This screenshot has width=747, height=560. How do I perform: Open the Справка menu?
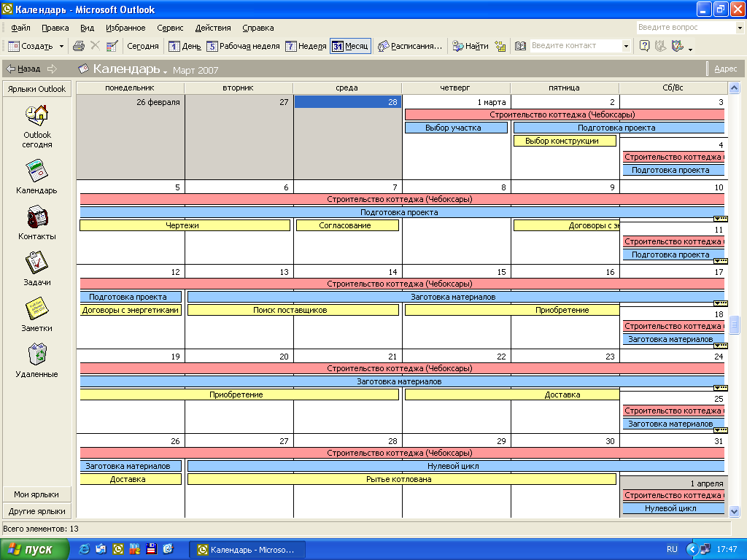[x=258, y=28]
